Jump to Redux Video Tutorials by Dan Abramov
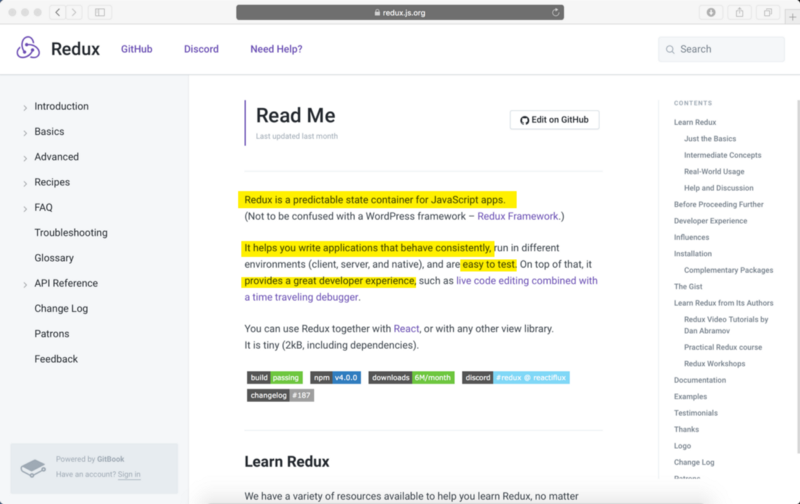Image resolution: width=800 pixels, height=504 pixels. pyautogui.click(x=726, y=325)
